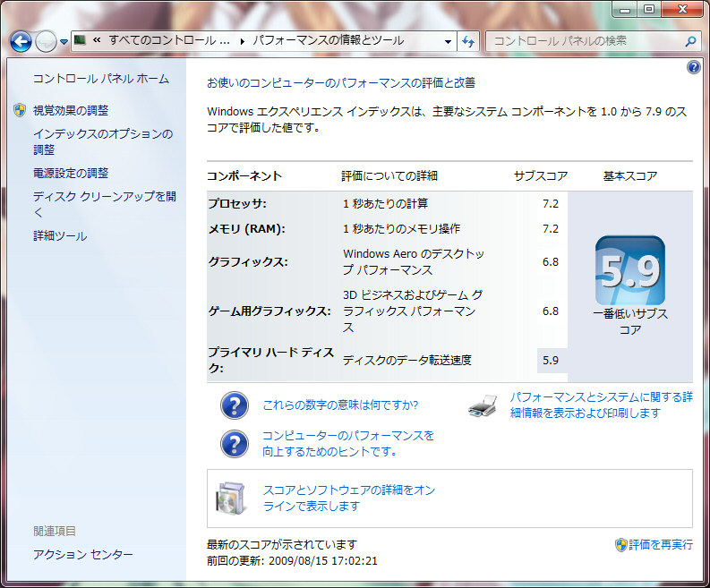Open 視覚効果の調整 in the left sidebar
Image resolution: width=710 pixels, height=588 pixels.
(x=70, y=110)
